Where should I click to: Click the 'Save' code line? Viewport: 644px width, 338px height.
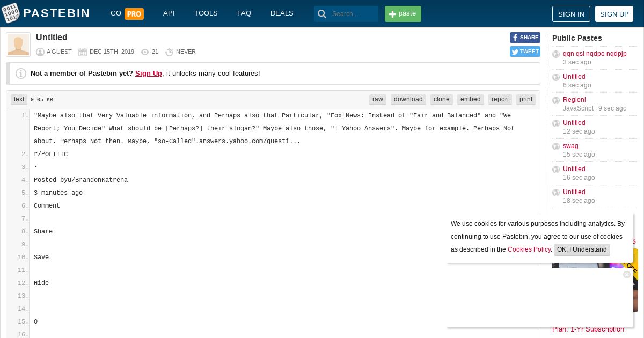[41, 258]
